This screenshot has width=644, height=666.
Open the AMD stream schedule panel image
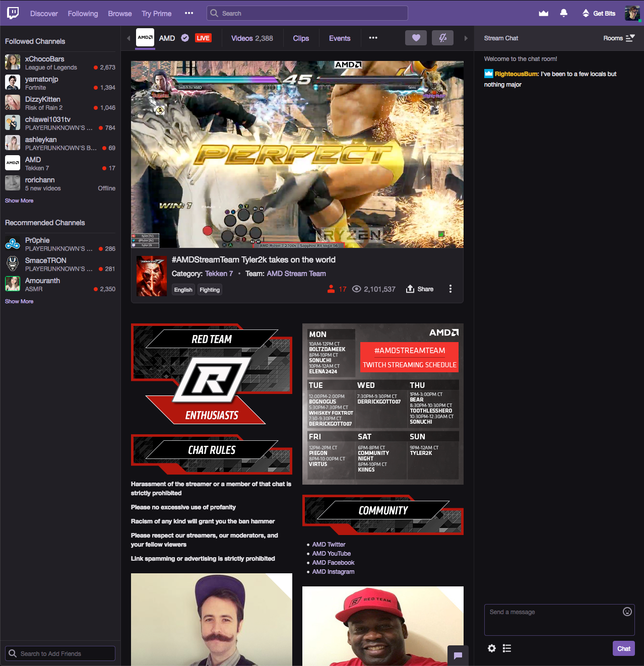pos(383,404)
